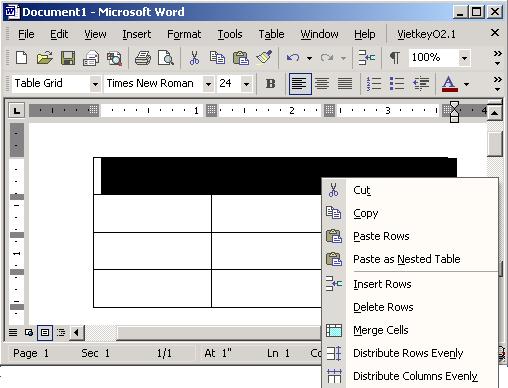Open a file with the folder icon
Screen dimensions: 508x388
(x=45, y=58)
